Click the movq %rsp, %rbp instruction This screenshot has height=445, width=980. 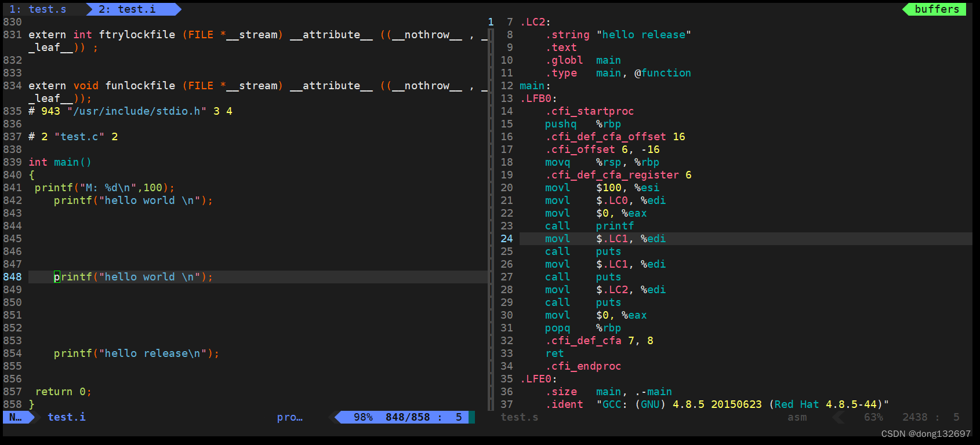click(602, 162)
